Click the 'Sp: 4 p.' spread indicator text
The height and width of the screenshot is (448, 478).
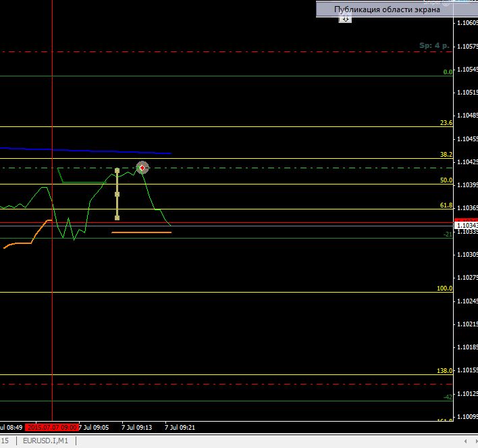coord(433,45)
